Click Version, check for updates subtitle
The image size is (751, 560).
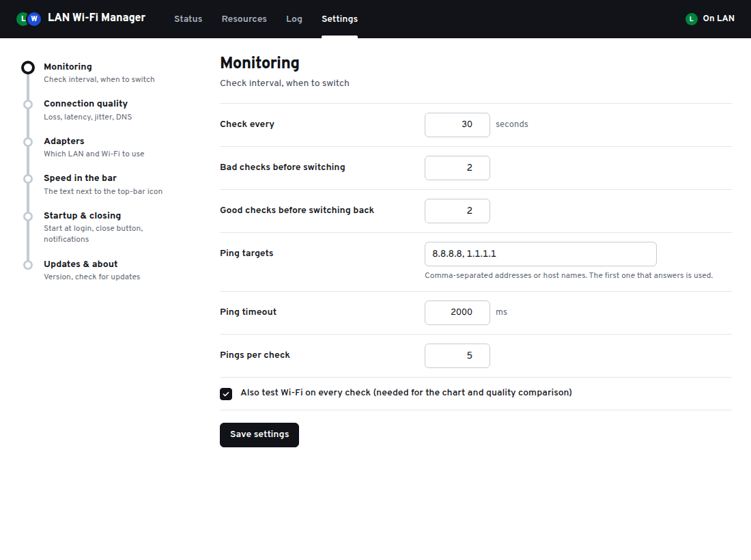coord(92,277)
